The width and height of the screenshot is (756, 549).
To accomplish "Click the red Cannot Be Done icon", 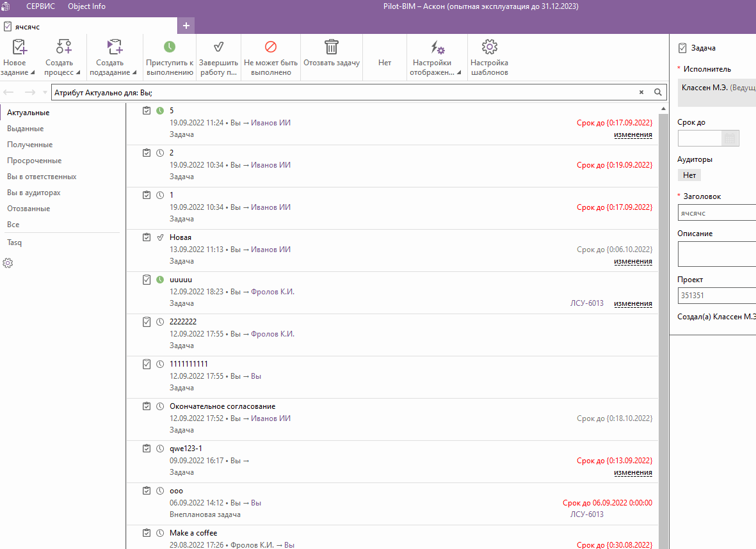I will [x=271, y=47].
